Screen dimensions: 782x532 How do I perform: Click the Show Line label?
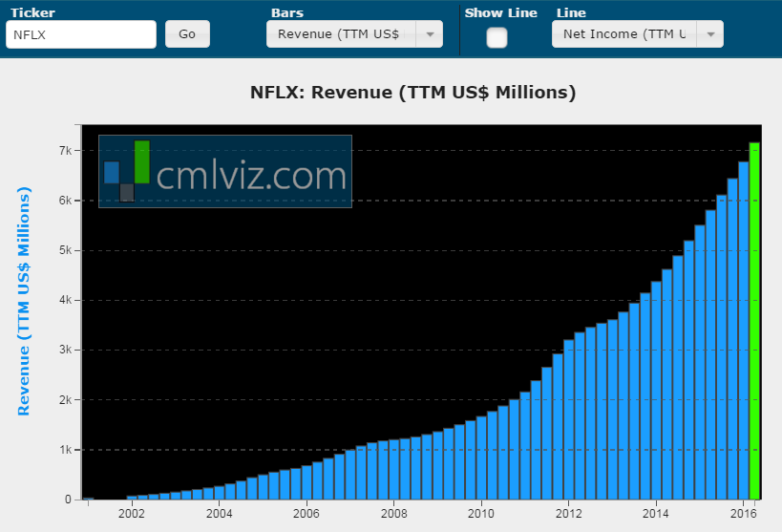(x=500, y=13)
